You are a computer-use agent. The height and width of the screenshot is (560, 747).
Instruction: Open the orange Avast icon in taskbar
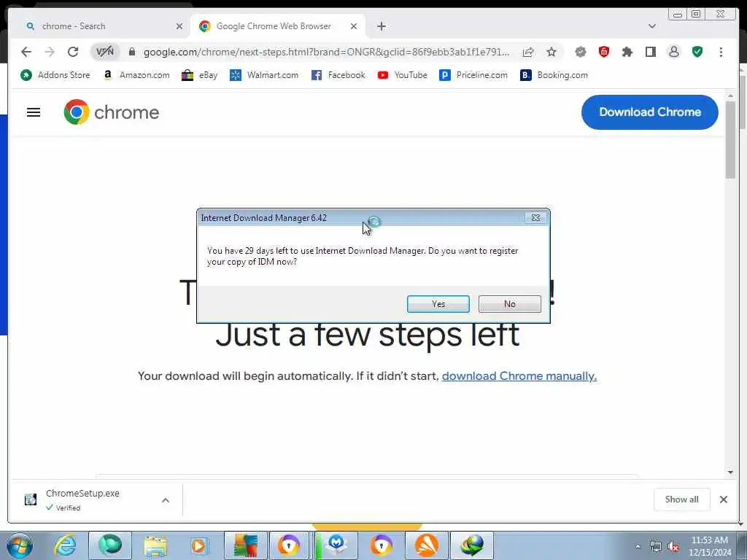[x=427, y=545]
